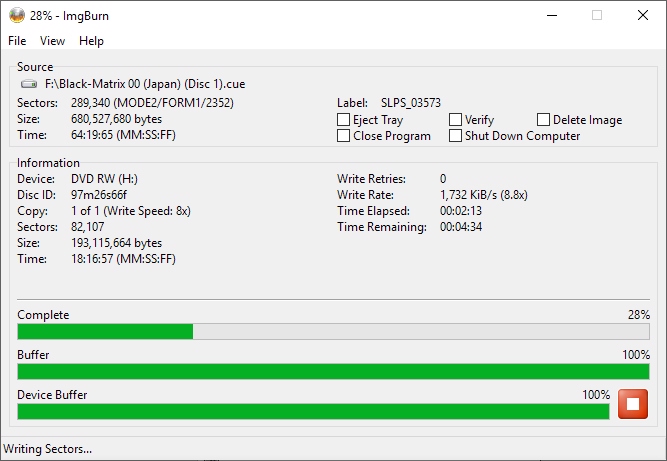Click source sectors '289,340 (MODE2/FORM1/2352)'
This screenshot has width=667, height=461.
coord(152,103)
